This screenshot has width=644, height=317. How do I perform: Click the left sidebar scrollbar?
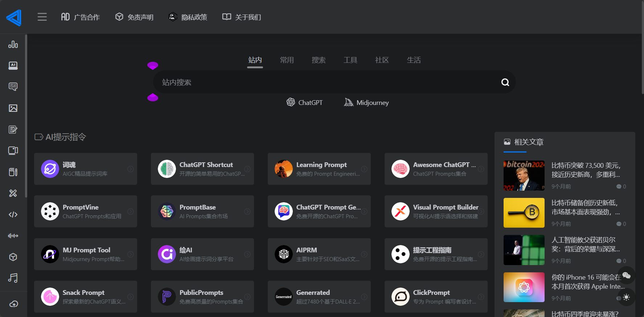pyautogui.click(x=26, y=116)
